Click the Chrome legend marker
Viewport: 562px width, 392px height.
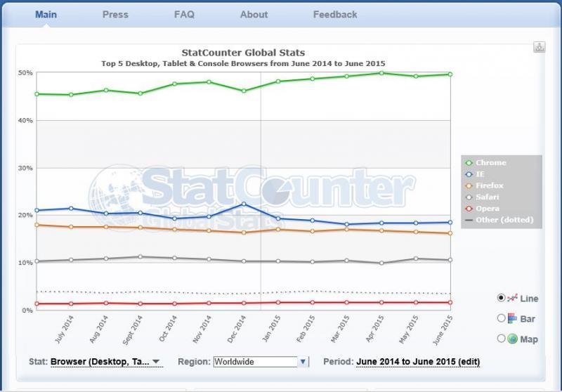(469, 163)
